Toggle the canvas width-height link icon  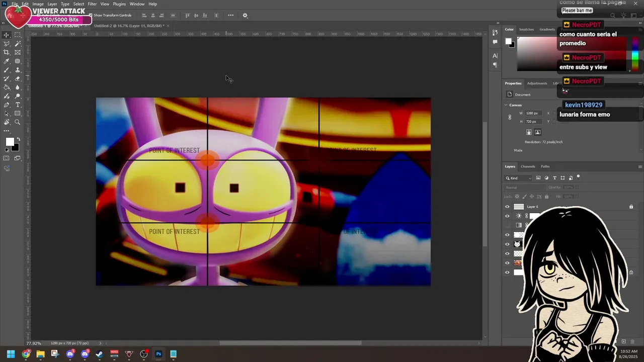[x=510, y=117]
